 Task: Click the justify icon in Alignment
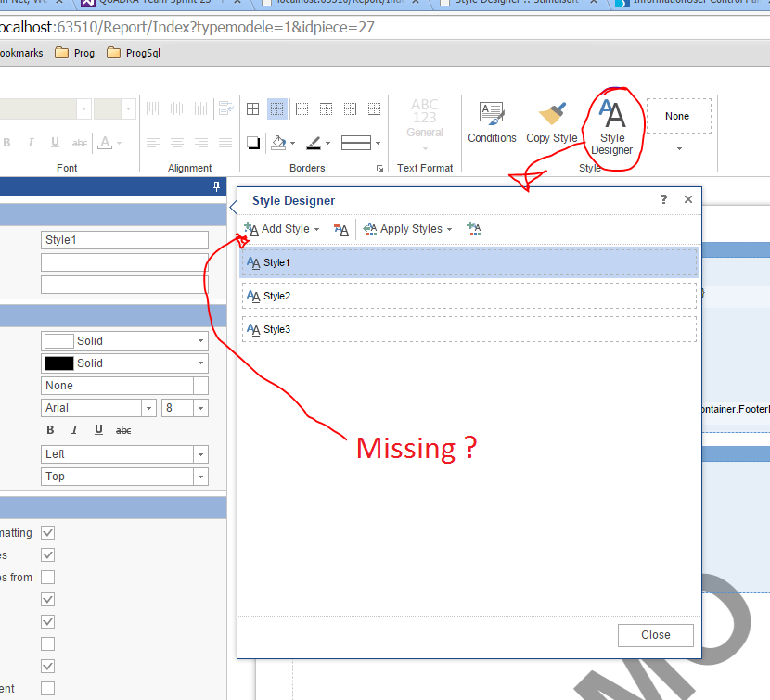pyautogui.click(x=225, y=143)
